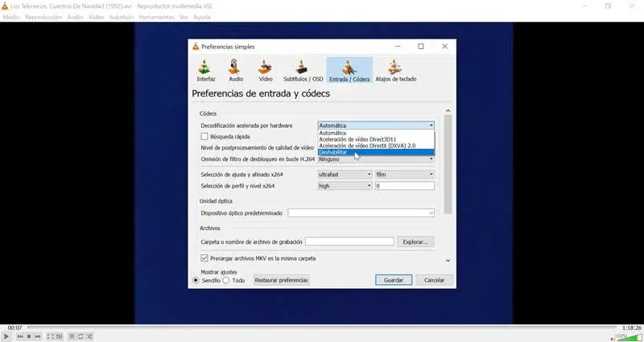
Task: Click the VLC cone icon in the preferences title bar
Action: coord(196,47)
